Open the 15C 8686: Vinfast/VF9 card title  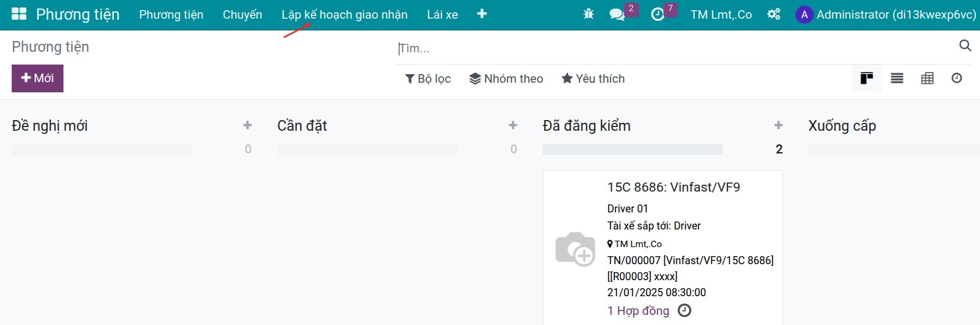[673, 187]
